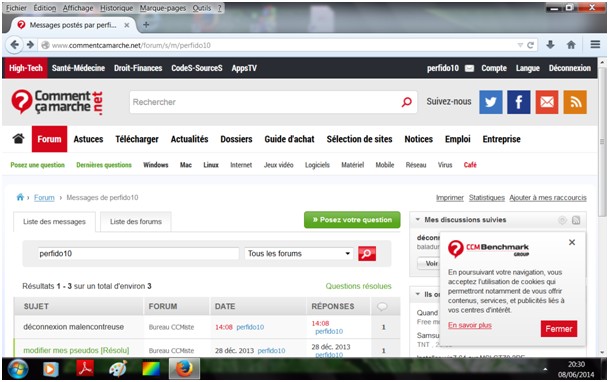Close the CCM Benchmark cookie popup
Viewport: 609px width, 382px height.
point(572,242)
